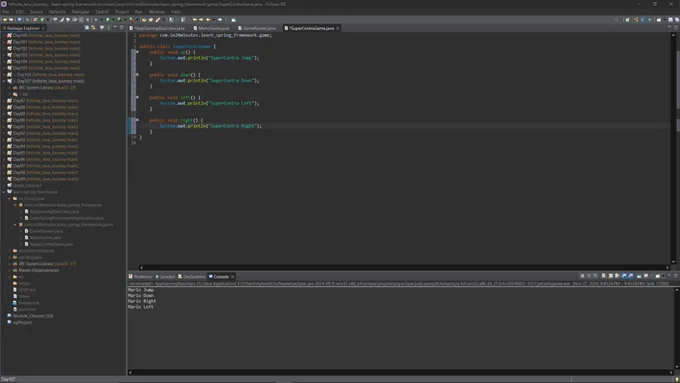Screen dimensions: 680x383
Task: Select SuperContraGame.java in Package Explorer tree
Action: [x=51, y=244]
